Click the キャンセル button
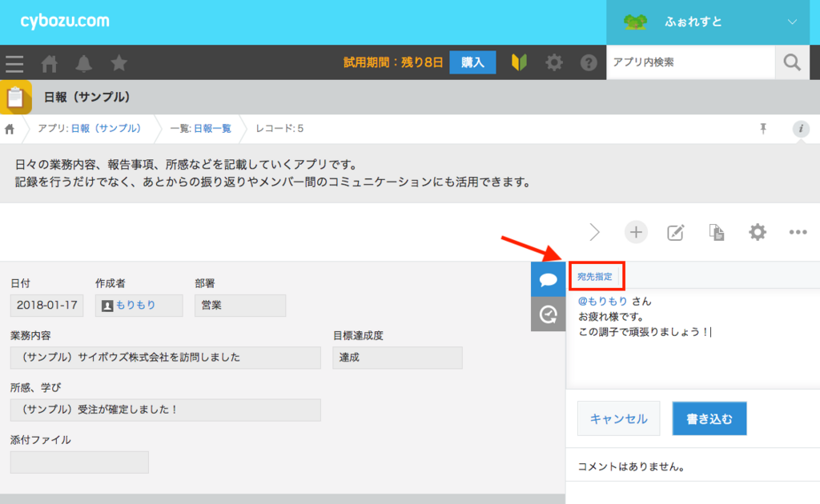Viewport: 820px width, 504px height. 619,418
